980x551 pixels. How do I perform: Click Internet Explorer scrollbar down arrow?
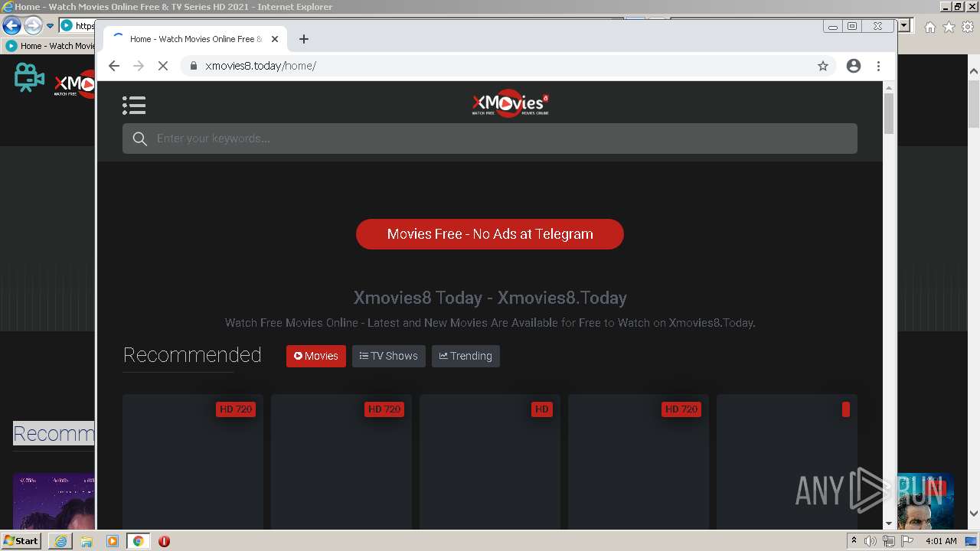[x=974, y=514]
